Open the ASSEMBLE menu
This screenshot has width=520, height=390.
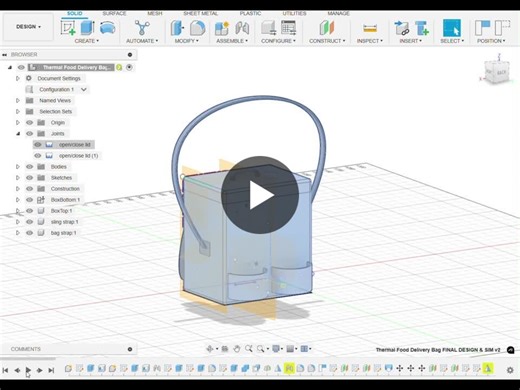pos(232,41)
